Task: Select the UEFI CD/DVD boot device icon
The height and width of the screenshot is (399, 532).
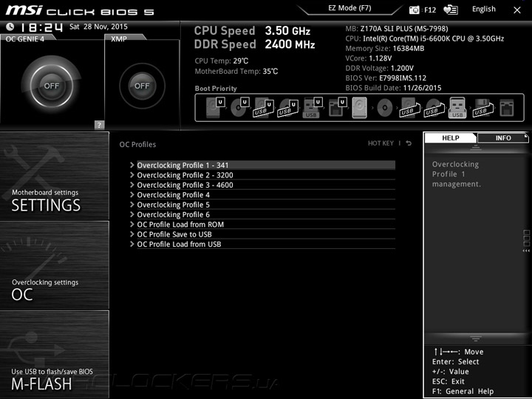Action: 239,108
